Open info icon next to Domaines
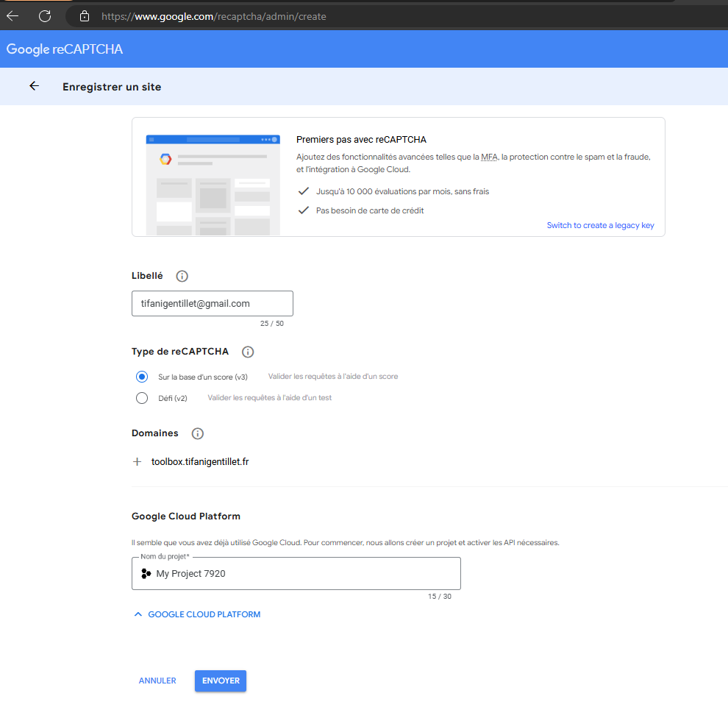The width and height of the screenshot is (728, 721). pyautogui.click(x=197, y=433)
